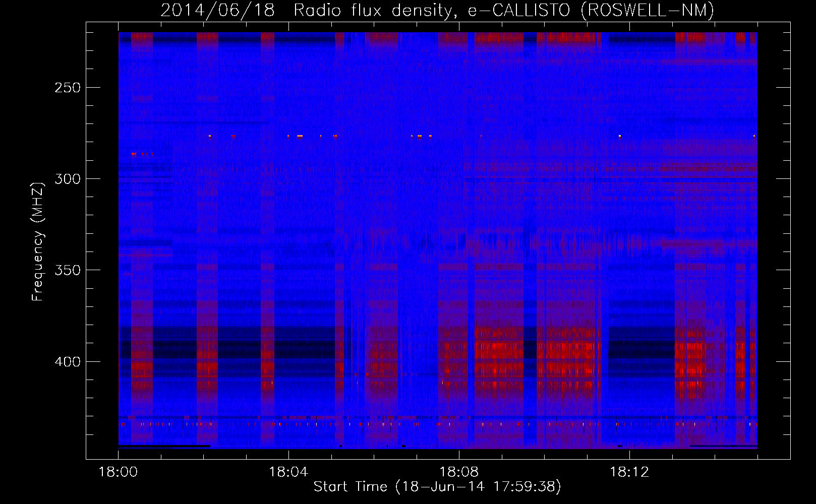The height and width of the screenshot is (504, 816).
Task: Click the 350 frequency tick label
Action: [x=68, y=270]
